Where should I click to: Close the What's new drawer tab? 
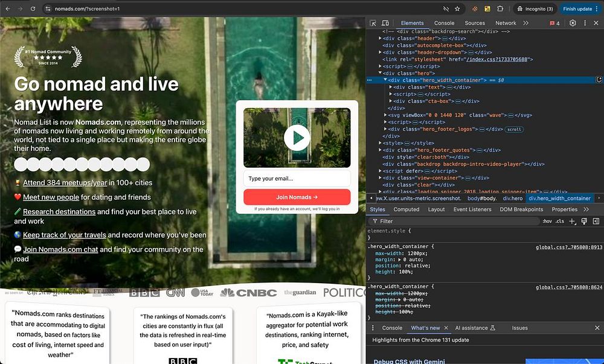click(x=446, y=328)
